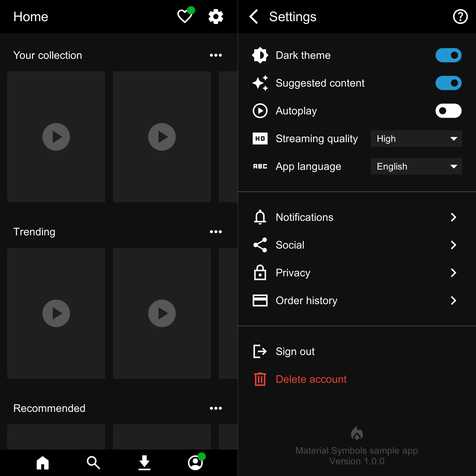Click the Sign out exit icon
This screenshot has width=476, height=476.
tap(260, 351)
